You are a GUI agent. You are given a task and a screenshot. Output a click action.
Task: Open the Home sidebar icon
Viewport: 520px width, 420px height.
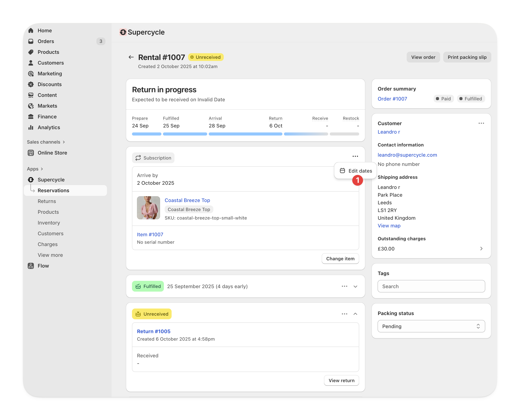click(x=31, y=31)
